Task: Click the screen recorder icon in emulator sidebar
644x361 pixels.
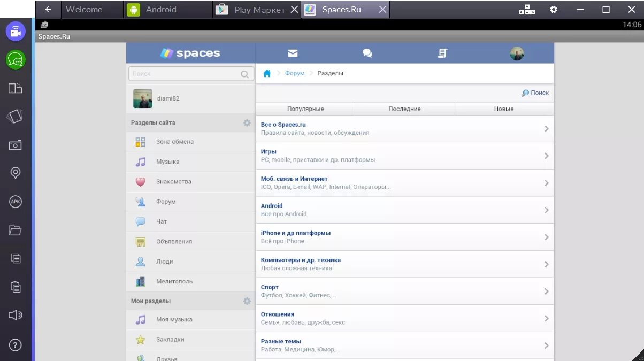Action: (16, 32)
